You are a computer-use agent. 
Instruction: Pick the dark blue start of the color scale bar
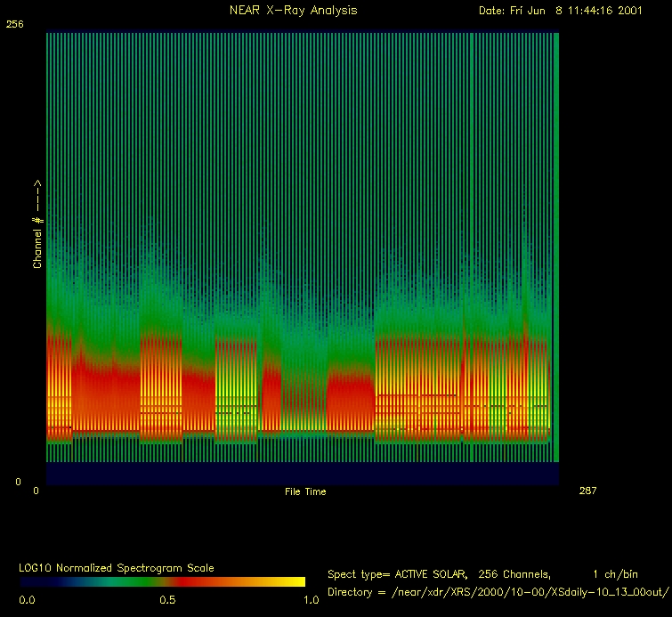[x=36, y=581]
